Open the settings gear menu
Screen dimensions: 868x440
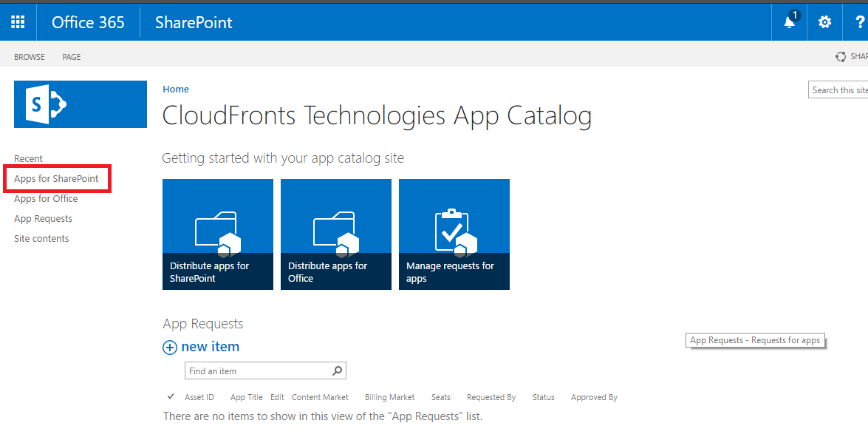[825, 22]
